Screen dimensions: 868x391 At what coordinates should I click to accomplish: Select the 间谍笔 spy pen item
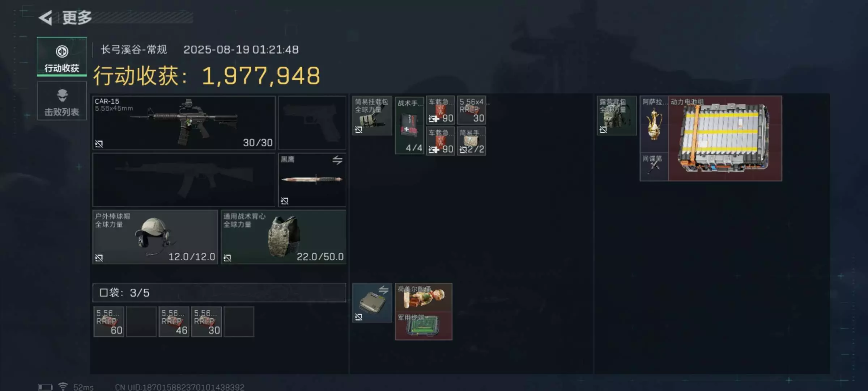654,167
